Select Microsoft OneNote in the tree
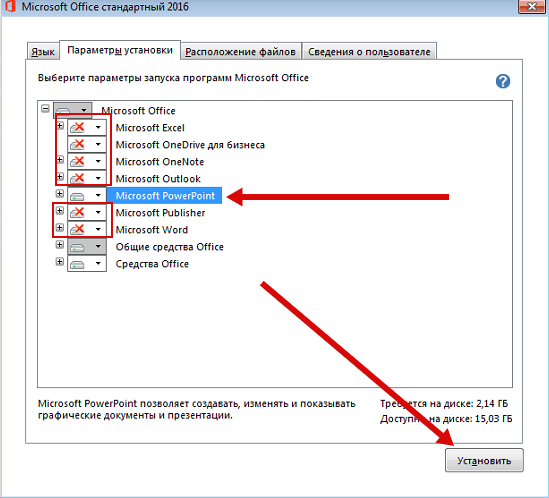The width and height of the screenshot is (549, 498). click(160, 162)
